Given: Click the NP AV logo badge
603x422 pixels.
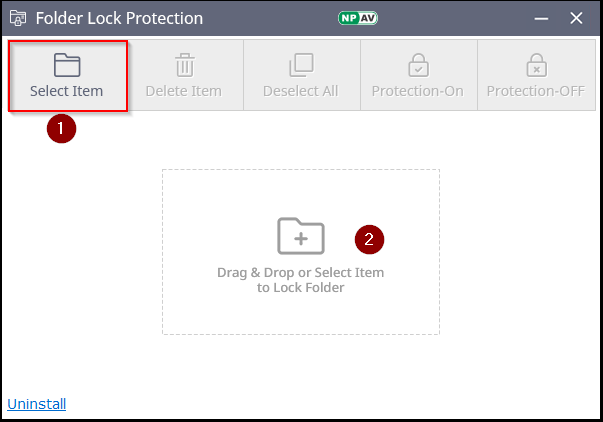Looking at the screenshot, I should pyautogui.click(x=358, y=18).
